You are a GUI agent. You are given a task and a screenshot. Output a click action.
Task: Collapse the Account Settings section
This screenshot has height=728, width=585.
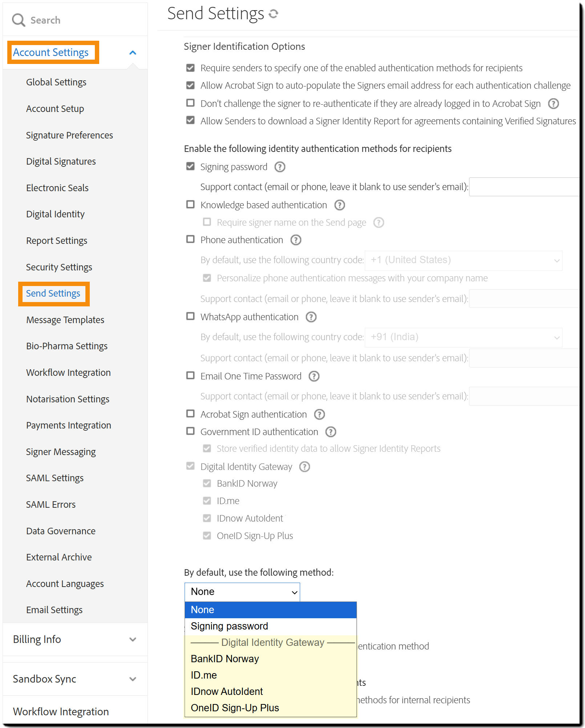[x=133, y=52]
